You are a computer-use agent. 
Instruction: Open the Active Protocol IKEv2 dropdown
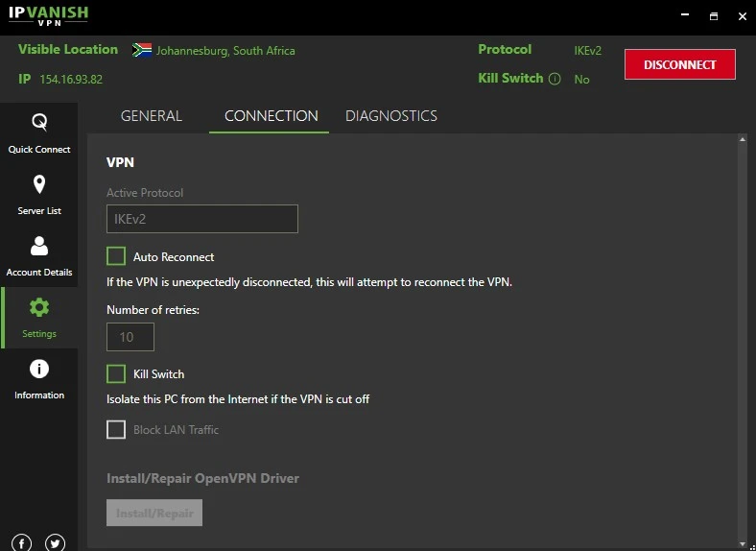click(201, 219)
